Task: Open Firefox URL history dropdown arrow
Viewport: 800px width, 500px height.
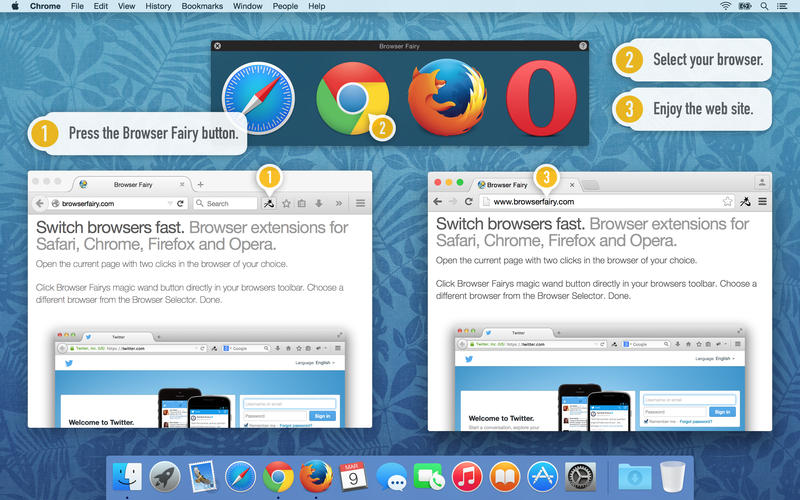Action: [170, 203]
